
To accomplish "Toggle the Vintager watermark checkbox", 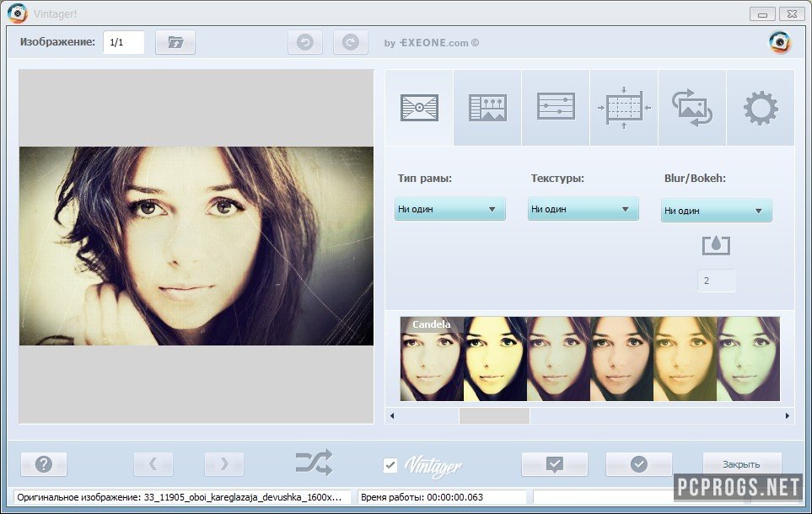I will click(x=390, y=464).
